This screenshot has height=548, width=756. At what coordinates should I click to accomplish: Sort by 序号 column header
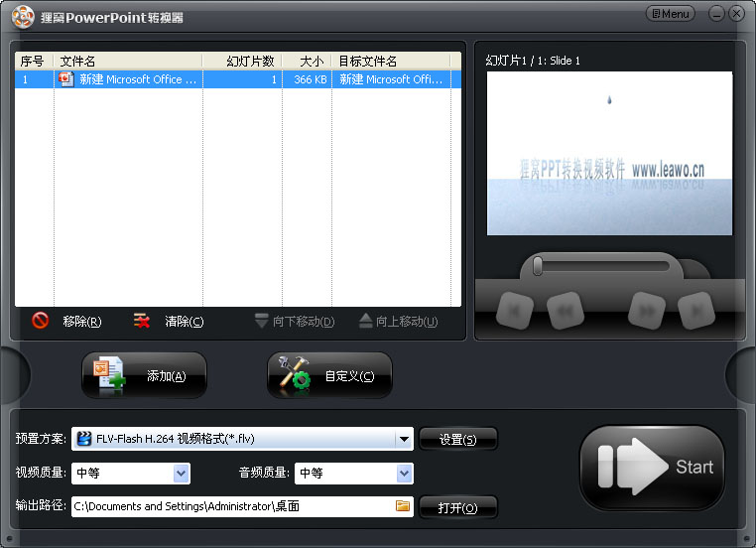[x=34, y=62]
